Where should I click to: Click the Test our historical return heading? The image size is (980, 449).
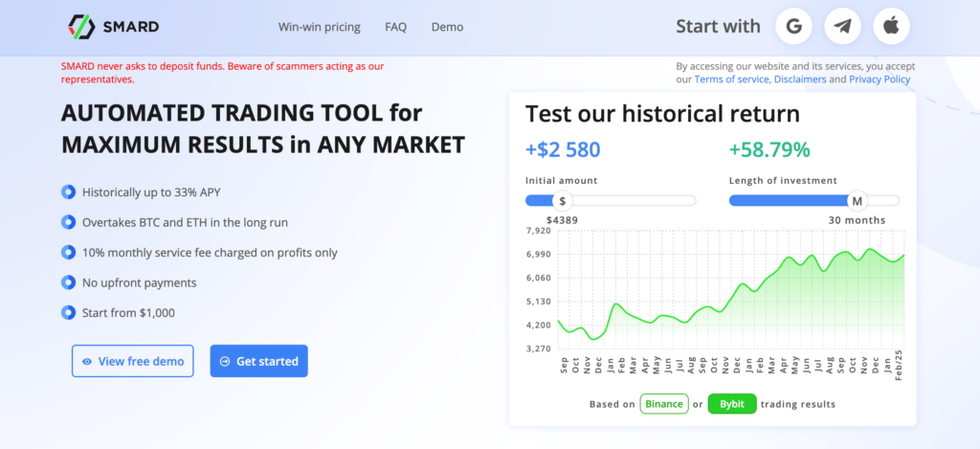point(662,114)
